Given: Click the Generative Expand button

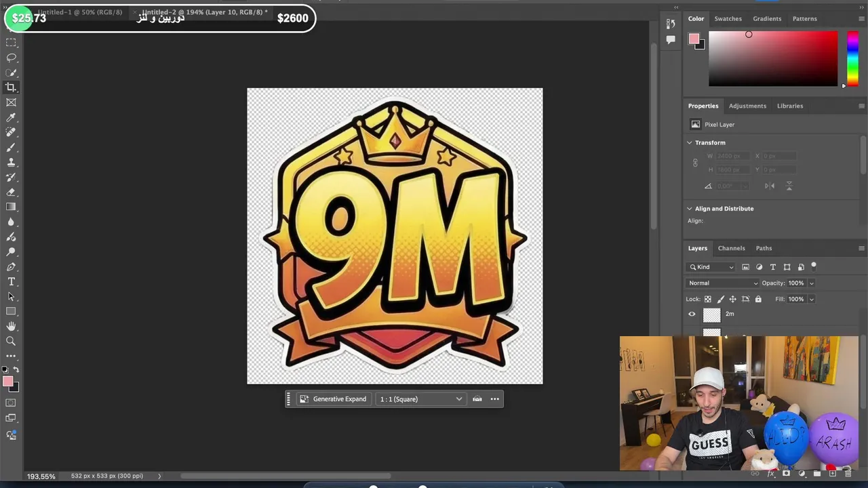Looking at the screenshot, I should [333, 399].
